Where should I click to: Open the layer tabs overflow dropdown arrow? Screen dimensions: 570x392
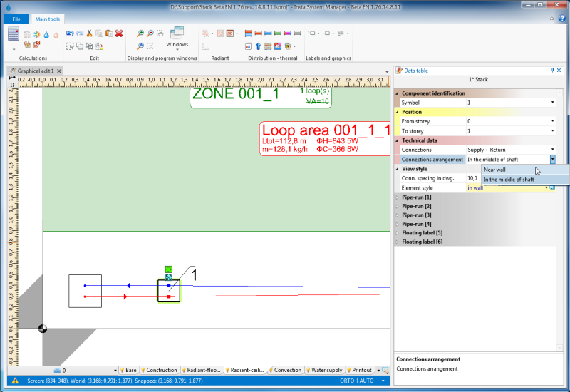tap(378, 371)
